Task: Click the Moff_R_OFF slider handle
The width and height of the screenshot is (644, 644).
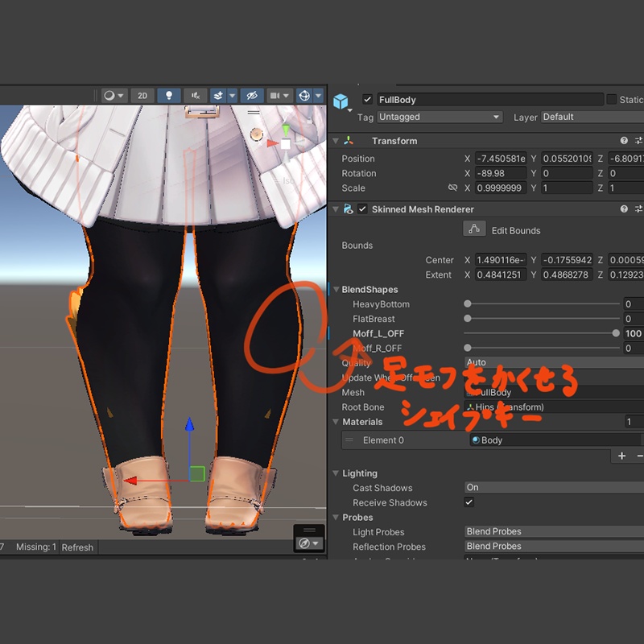Action: coord(468,348)
